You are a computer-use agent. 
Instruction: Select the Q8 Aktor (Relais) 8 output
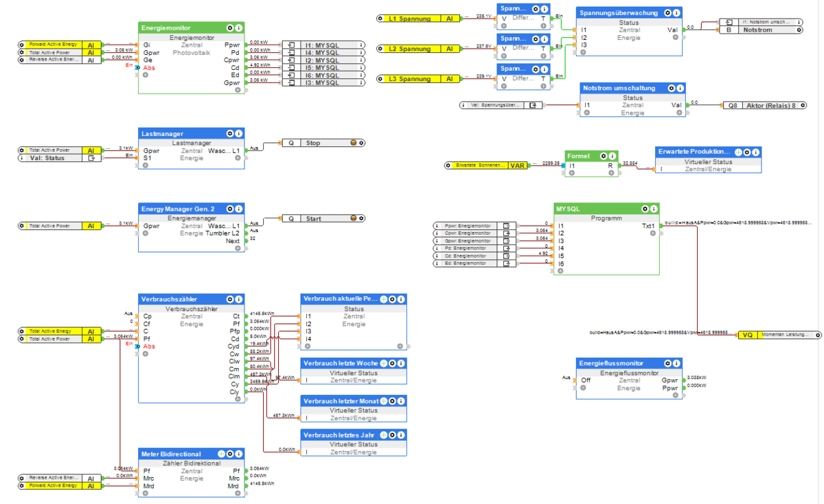click(x=764, y=106)
